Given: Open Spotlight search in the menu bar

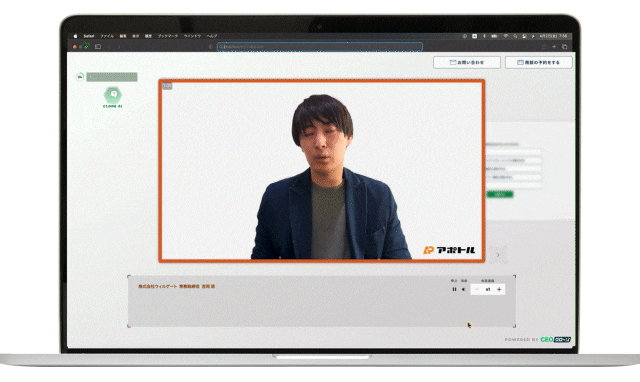Looking at the screenshot, I should [515, 36].
